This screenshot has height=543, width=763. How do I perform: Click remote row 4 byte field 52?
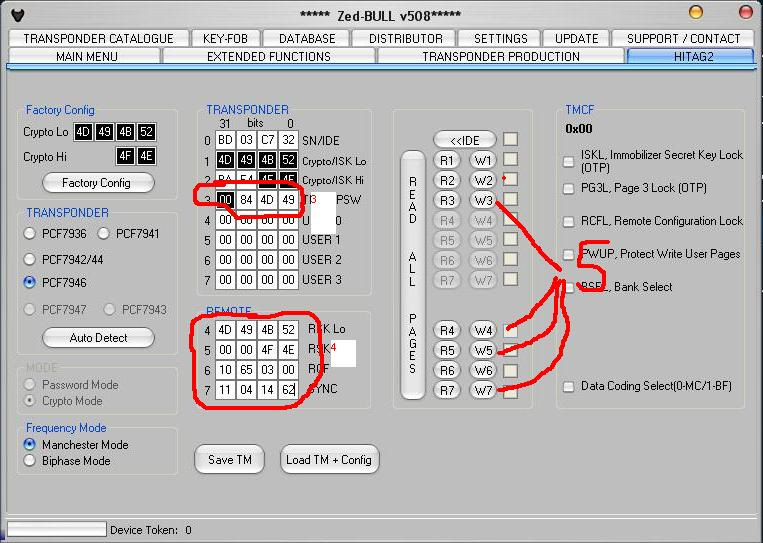(x=288, y=330)
